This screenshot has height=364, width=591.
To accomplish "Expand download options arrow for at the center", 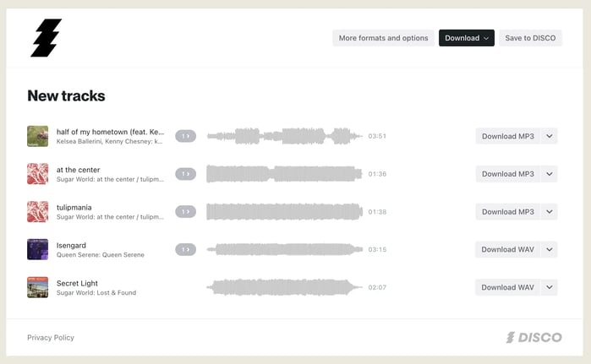I will (549, 174).
